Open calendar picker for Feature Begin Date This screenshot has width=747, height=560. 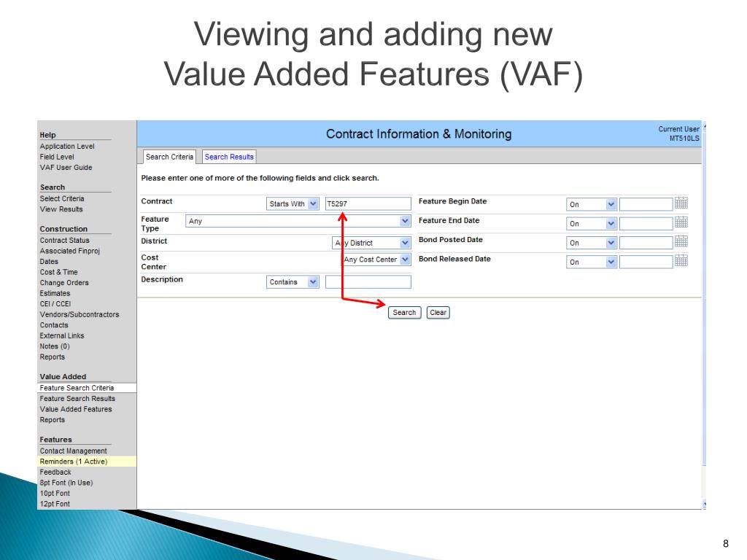(x=681, y=203)
